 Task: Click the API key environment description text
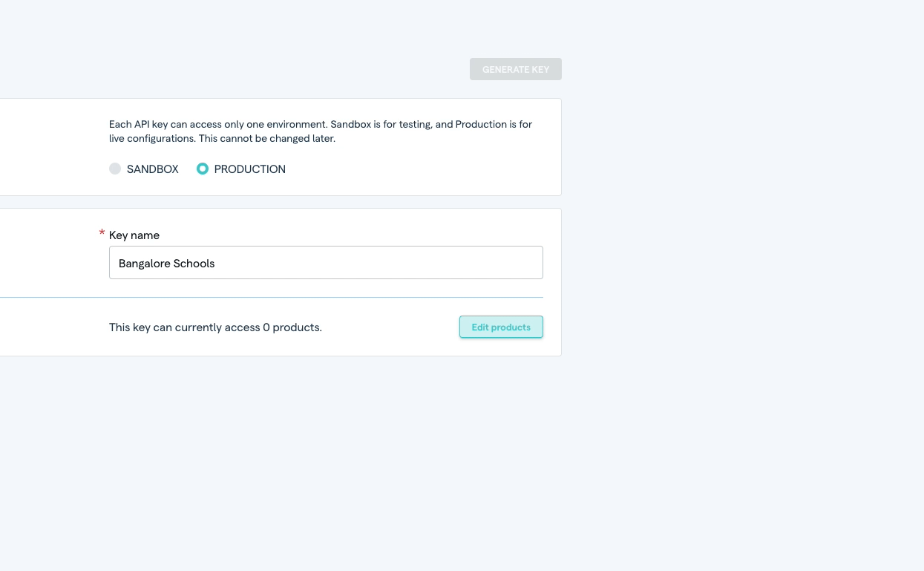[x=320, y=125]
